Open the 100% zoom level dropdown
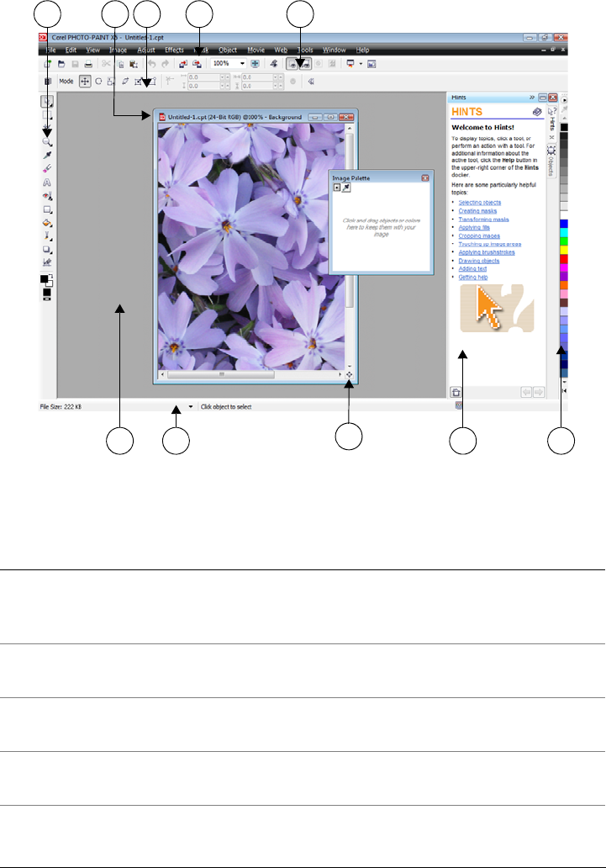The height and width of the screenshot is (868, 606). pyautogui.click(x=242, y=64)
